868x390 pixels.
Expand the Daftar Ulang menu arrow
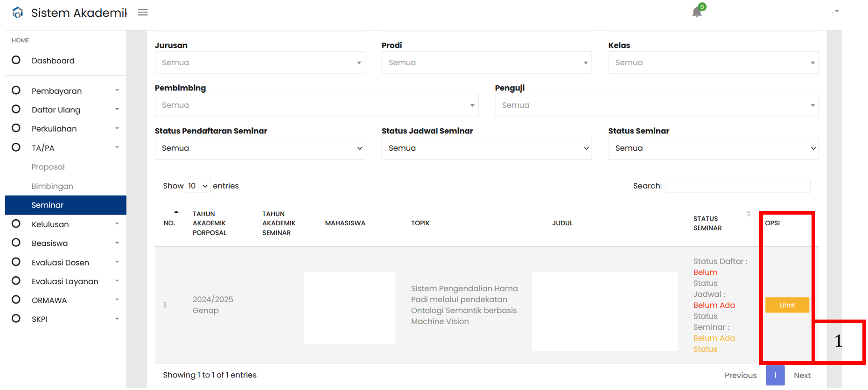(x=117, y=109)
